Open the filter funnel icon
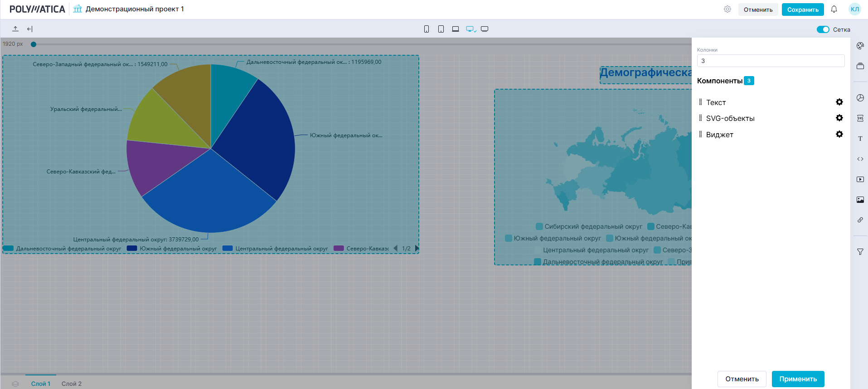 pos(860,252)
